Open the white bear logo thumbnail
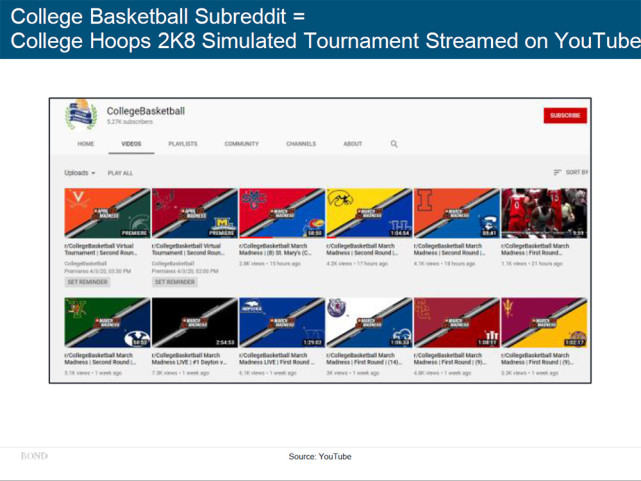Image resolution: width=641 pixels, height=481 pixels. (369, 322)
